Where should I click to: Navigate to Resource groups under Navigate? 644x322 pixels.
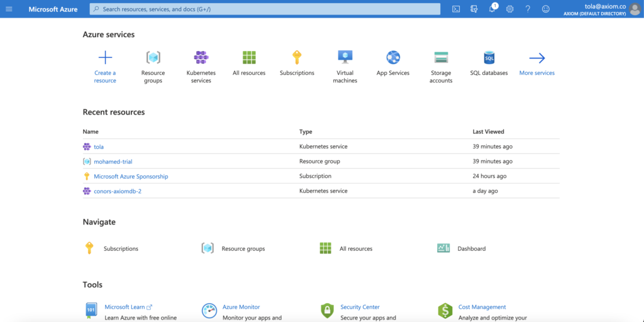243,248
